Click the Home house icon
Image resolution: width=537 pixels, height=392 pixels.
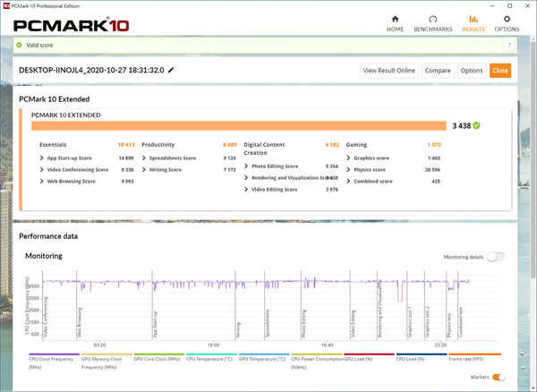coord(395,19)
